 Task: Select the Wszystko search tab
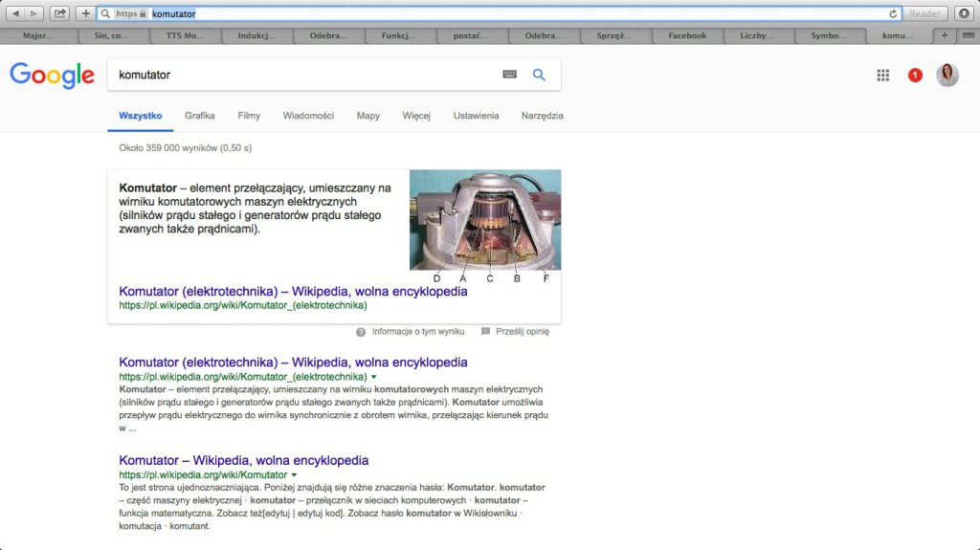pyautogui.click(x=141, y=116)
